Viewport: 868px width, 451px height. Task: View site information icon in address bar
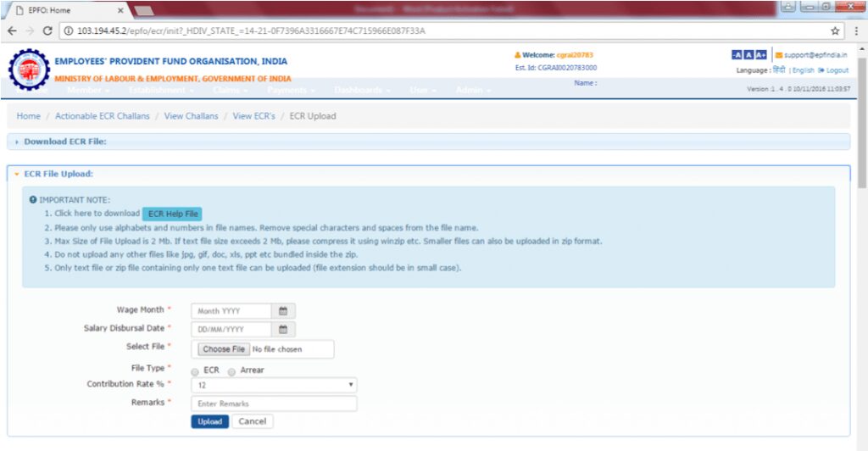click(x=68, y=31)
